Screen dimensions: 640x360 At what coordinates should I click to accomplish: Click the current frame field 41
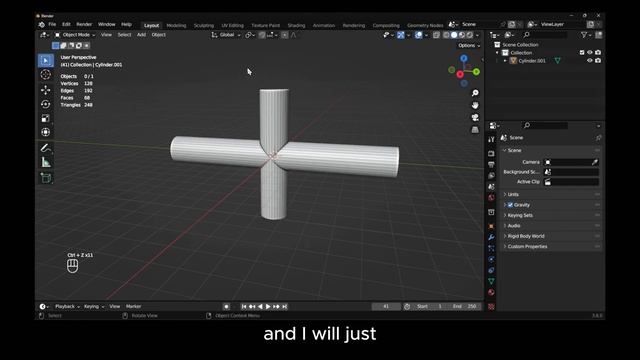click(386, 307)
